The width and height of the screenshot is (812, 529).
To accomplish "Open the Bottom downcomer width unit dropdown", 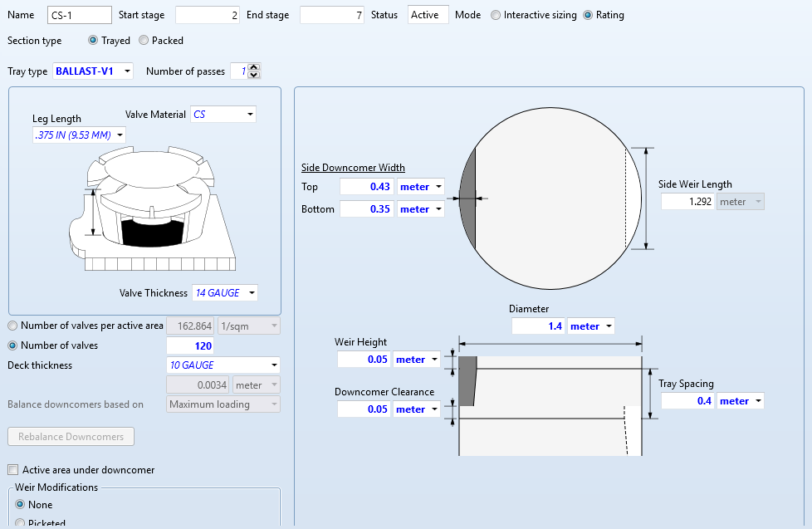I will [438, 209].
